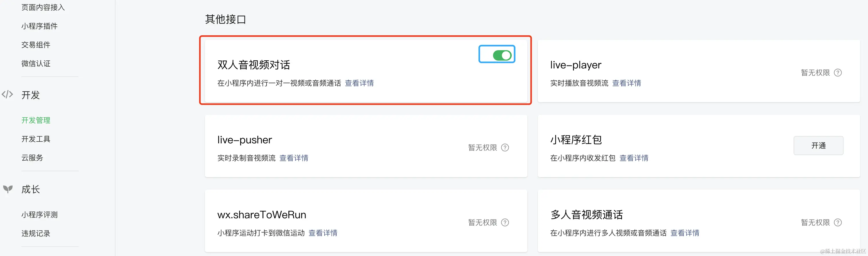Click the help icon beside wx.shareToWeRun 暂无权限
The width and height of the screenshot is (868, 256).
(505, 222)
